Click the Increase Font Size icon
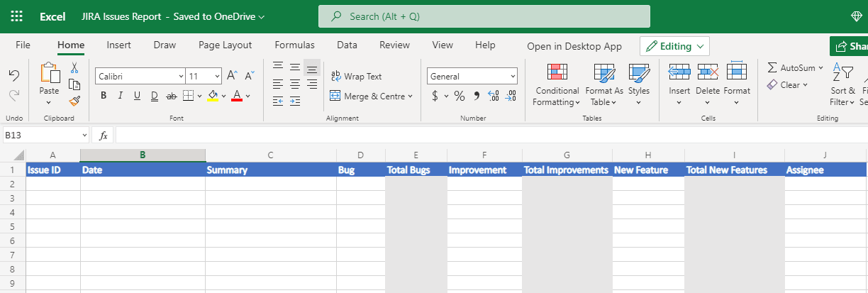Screen dimensions: 868x293 point(232,76)
